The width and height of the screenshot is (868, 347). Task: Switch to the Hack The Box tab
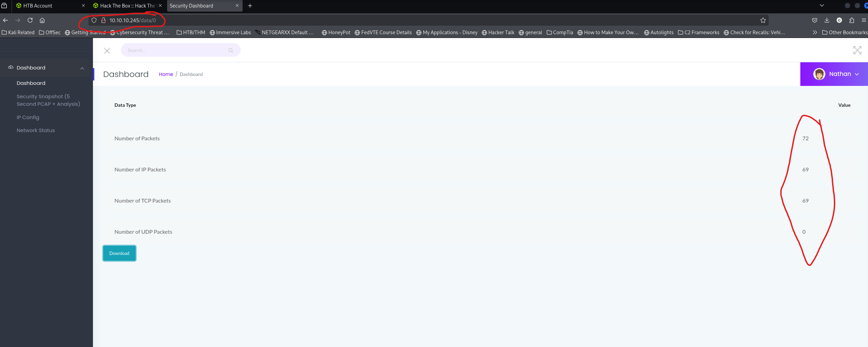point(127,6)
